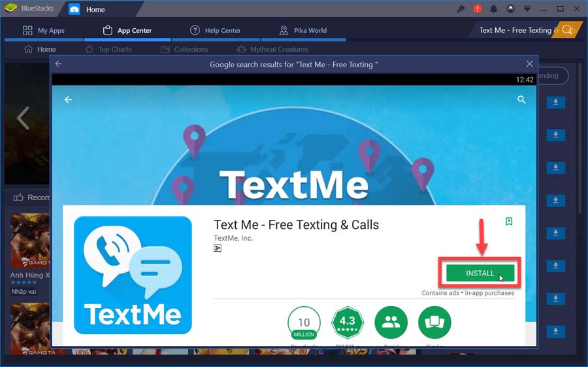
Task: Click the previous banner arrow on left
Action: [x=24, y=118]
